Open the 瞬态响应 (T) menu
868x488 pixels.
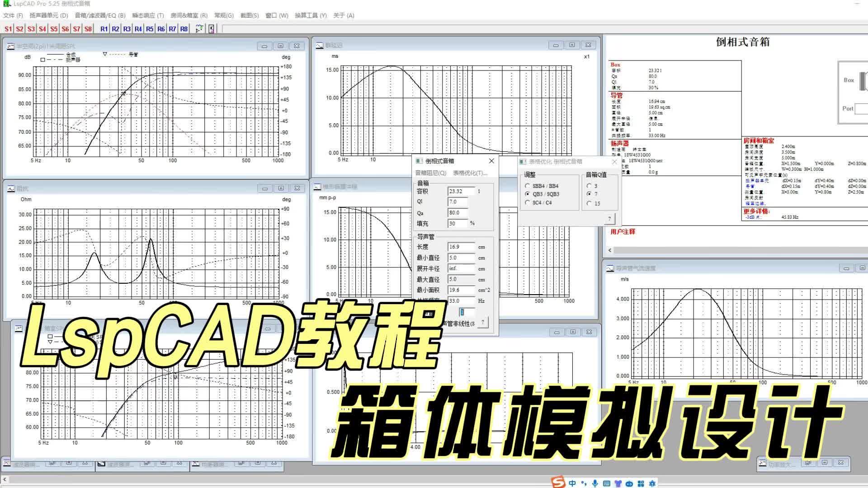pos(148,15)
